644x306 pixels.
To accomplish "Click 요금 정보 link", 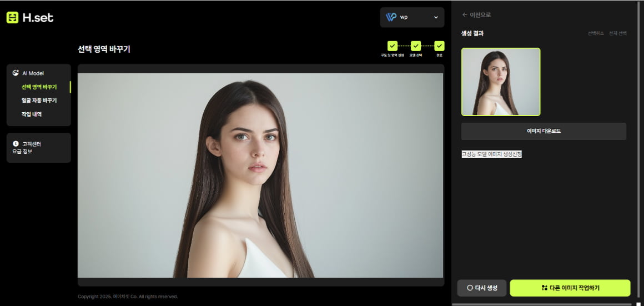I will (x=22, y=151).
